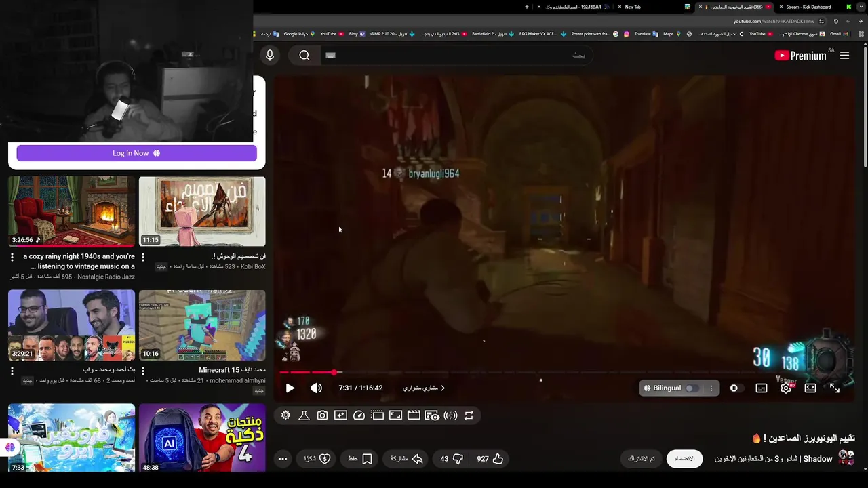Image resolution: width=868 pixels, height=488 pixels.
Task: Open options menu for Kobi BoX video
Action: click(x=142, y=258)
